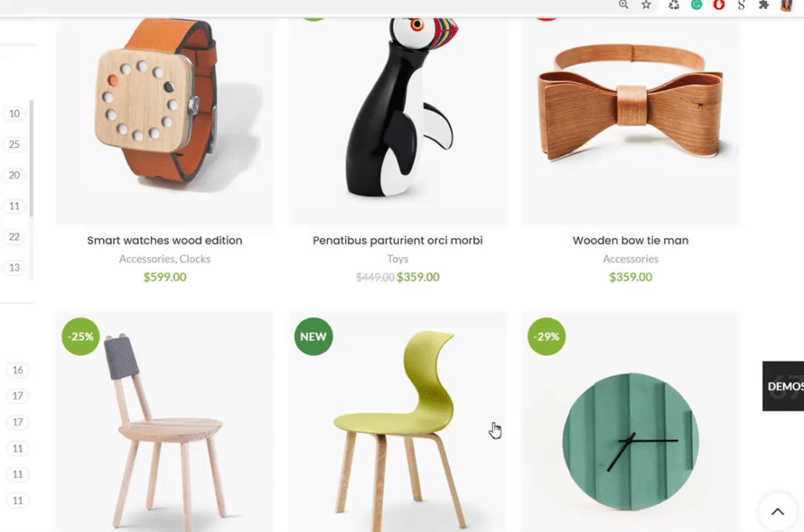
Task: Click the -25% sale badge on wooden chair
Action: tap(80, 337)
